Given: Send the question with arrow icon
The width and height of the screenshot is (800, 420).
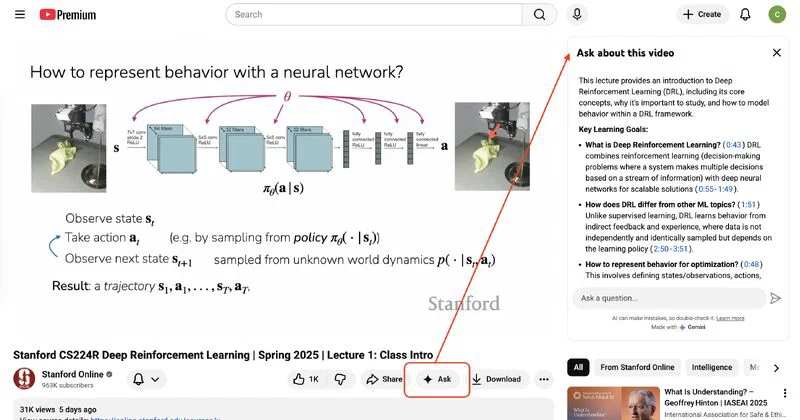Looking at the screenshot, I should tap(776, 298).
